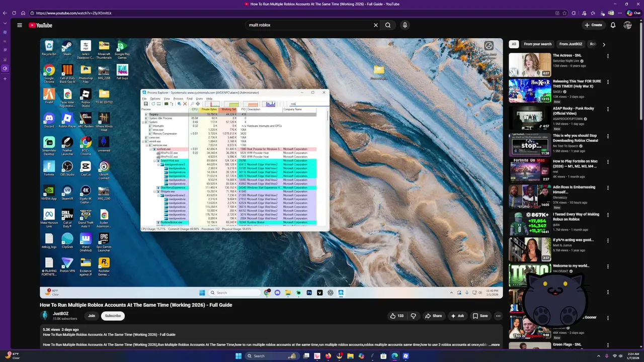Click the magnifier search button
The width and height of the screenshot is (644, 362).
point(388,25)
